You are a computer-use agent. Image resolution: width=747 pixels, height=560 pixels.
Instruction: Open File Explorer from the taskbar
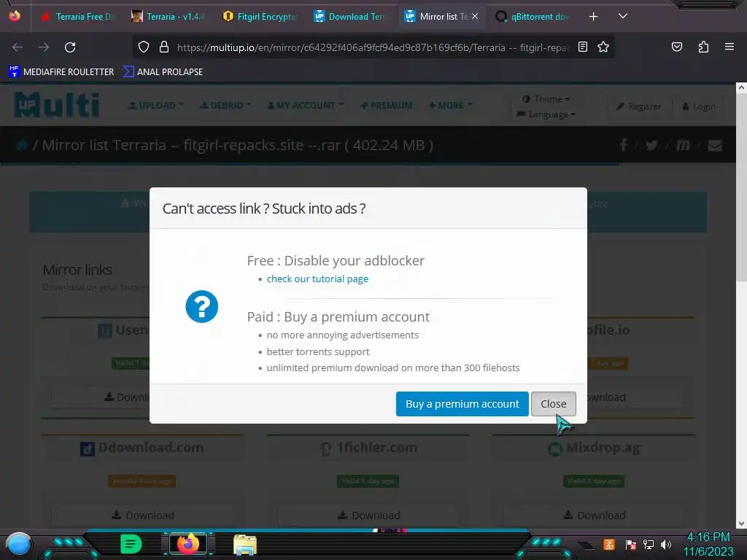(245, 545)
